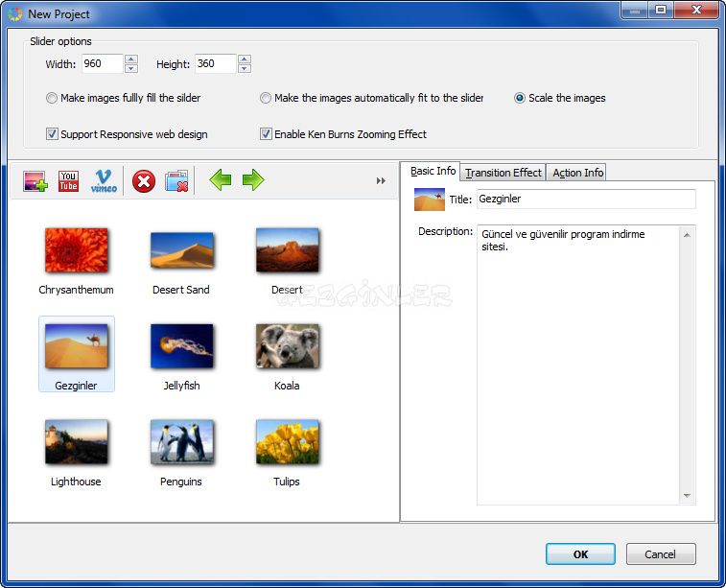726x588 pixels.
Task: Click the OK button
Action: (580, 554)
